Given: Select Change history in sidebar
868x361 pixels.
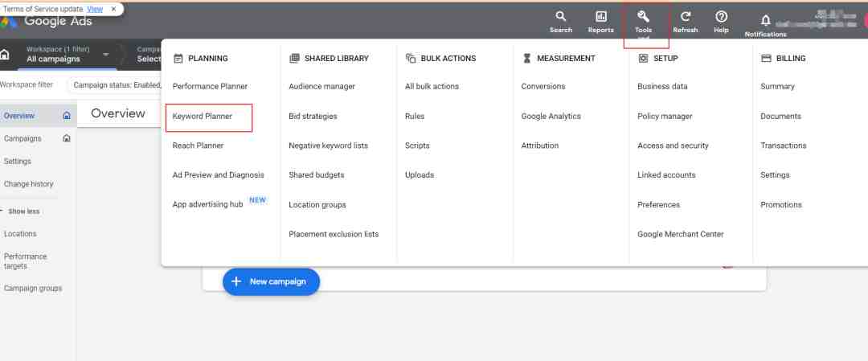Looking at the screenshot, I should 28,184.
